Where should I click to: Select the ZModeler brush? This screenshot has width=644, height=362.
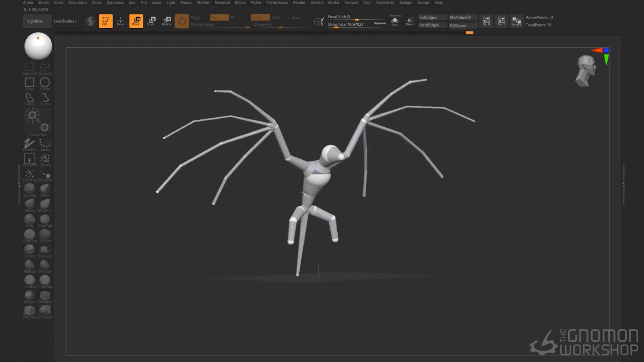(45, 296)
